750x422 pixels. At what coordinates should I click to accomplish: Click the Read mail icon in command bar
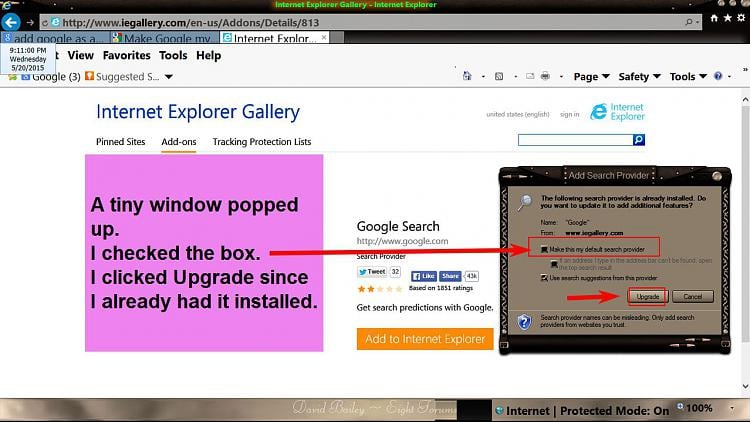coord(530,76)
